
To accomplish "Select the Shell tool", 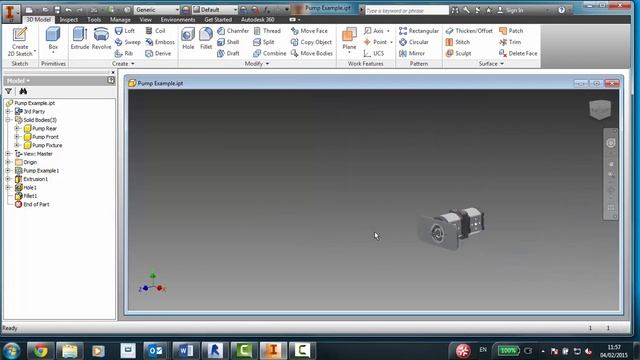I will (x=228, y=42).
